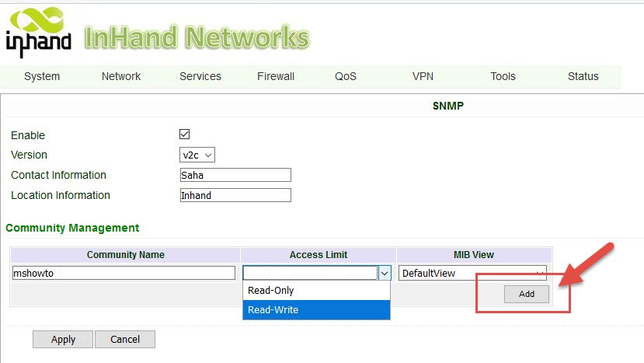Viewport: 644px width, 363px height.
Task: Focus the Location Information field
Action: click(235, 195)
